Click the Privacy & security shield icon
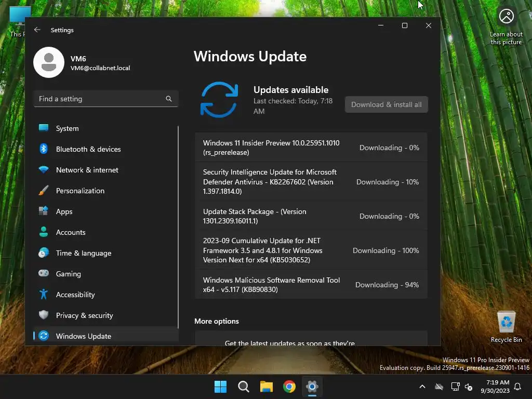The width and height of the screenshot is (532, 399). (44, 315)
